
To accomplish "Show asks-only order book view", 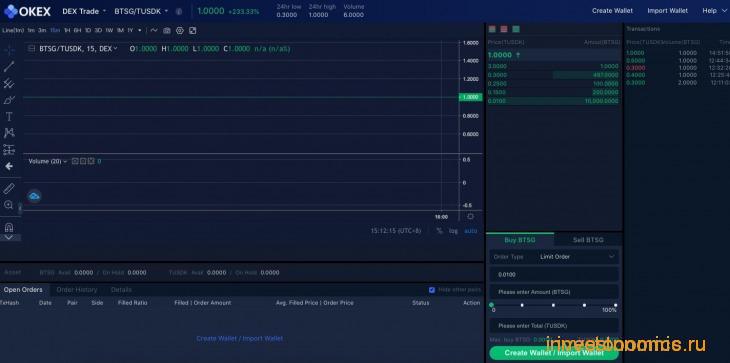I will click(x=504, y=29).
